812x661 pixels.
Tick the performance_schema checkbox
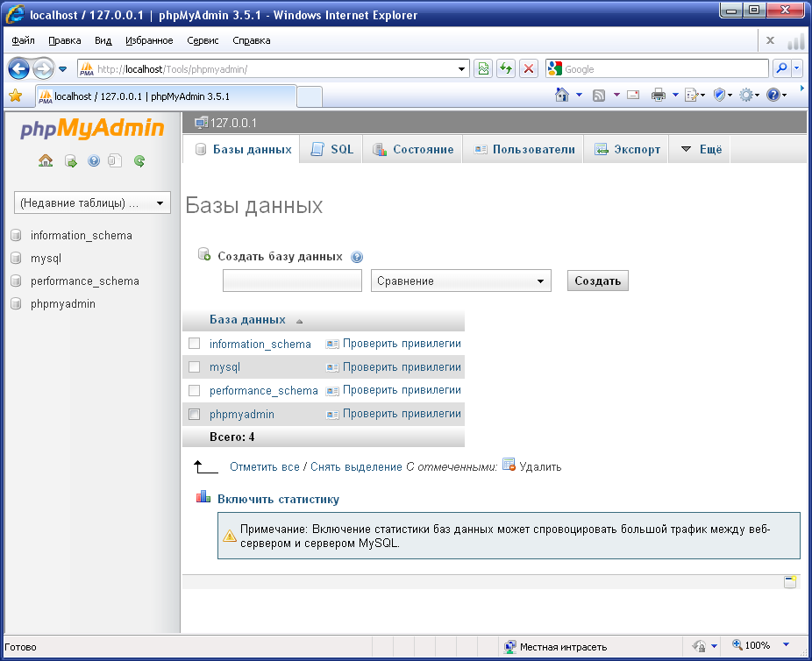point(194,390)
